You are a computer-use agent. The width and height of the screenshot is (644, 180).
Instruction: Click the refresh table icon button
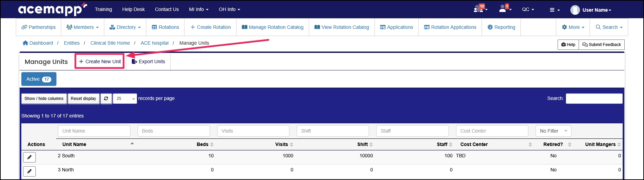coord(106,99)
